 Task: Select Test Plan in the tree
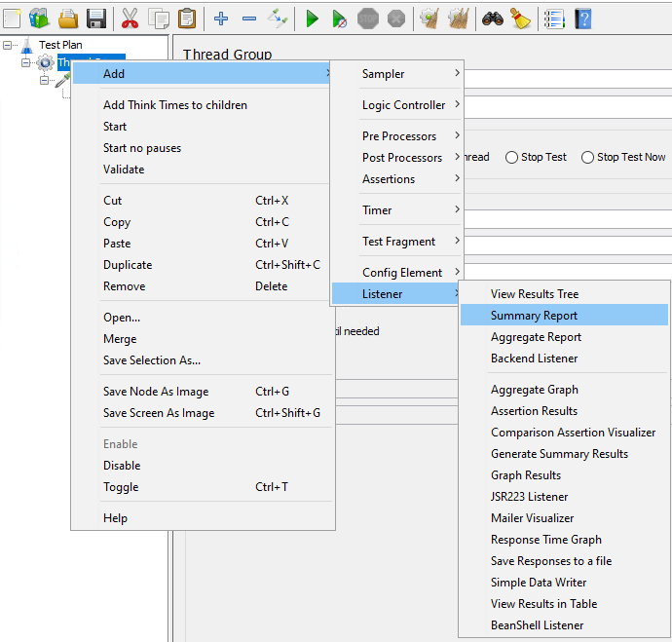(62, 45)
